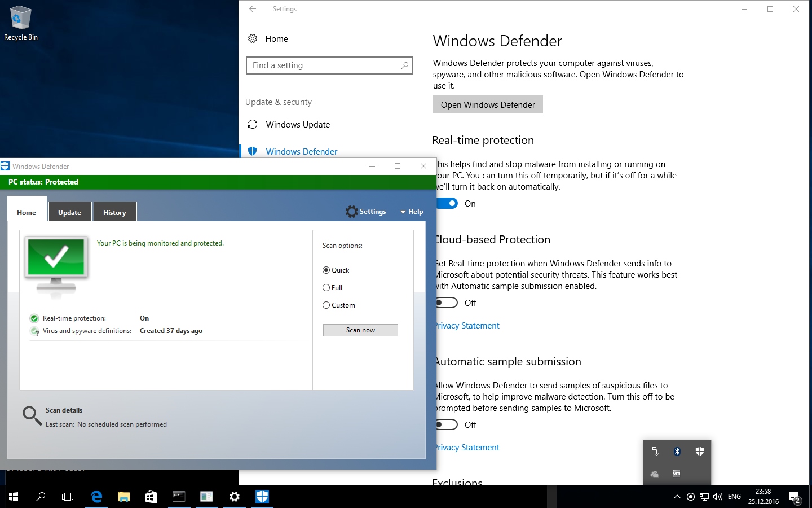Launch Microsoft Edge from the taskbar
The width and height of the screenshot is (812, 508).
[96, 497]
